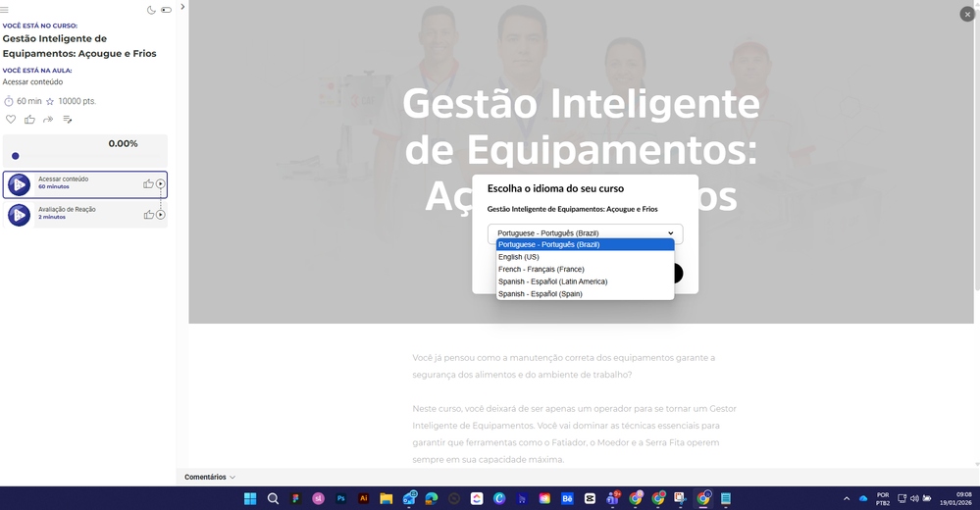
Task: Toggle the switch beside the moon icon
Action: coord(166,10)
